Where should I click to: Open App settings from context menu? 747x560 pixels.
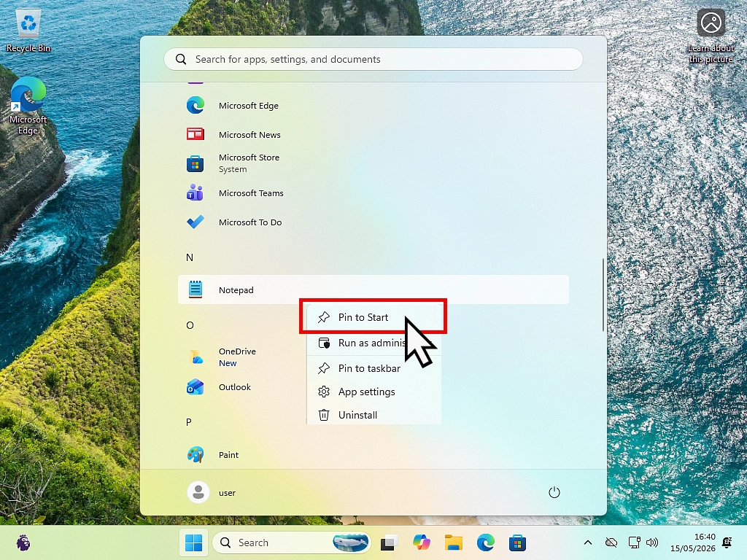point(373,392)
